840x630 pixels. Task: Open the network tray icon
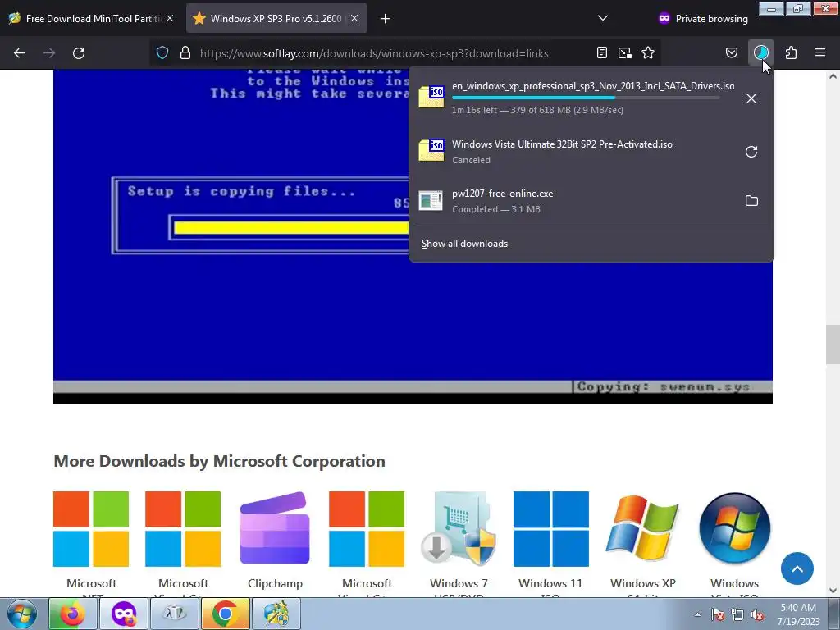tap(737, 614)
